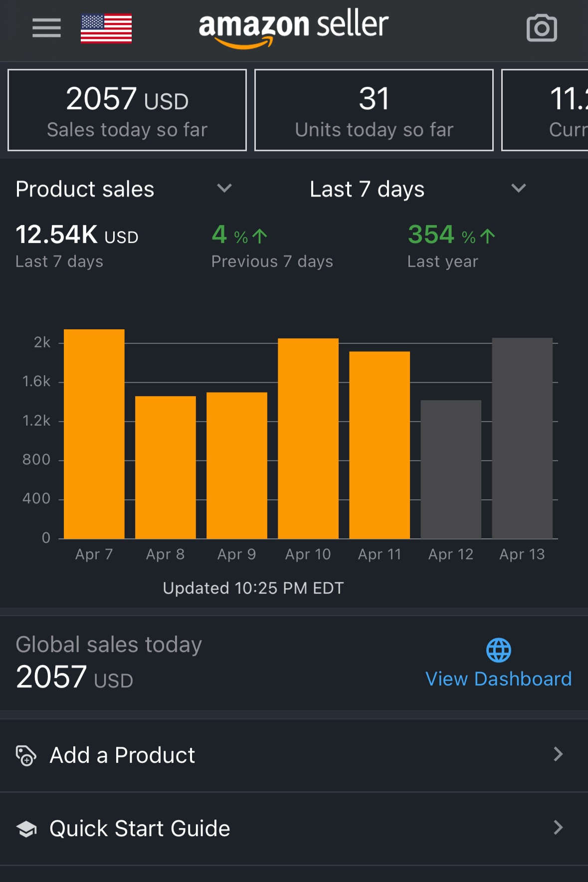The image size is (588, 882).
Task: Open Quick Start Guide chevron arrow
Action: (558, 828)
